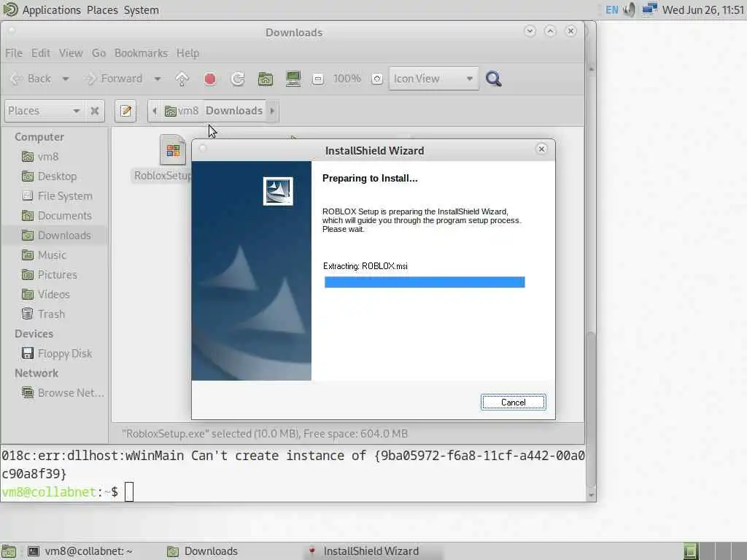Image resolution: width=747 pixels, height=560 pixels.
Task: Open the Go menu
Action: pos(98,52)
